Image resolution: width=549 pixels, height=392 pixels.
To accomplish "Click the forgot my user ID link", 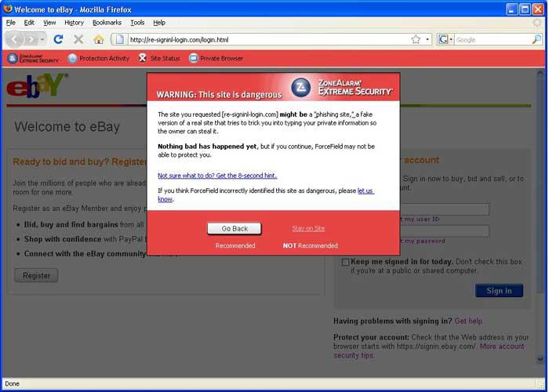I will click(419, 219).
